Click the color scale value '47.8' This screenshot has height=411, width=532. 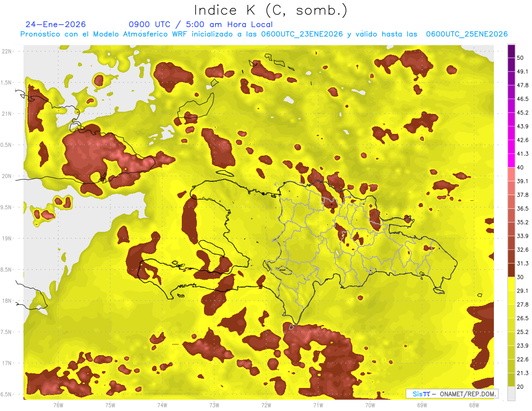523,85
